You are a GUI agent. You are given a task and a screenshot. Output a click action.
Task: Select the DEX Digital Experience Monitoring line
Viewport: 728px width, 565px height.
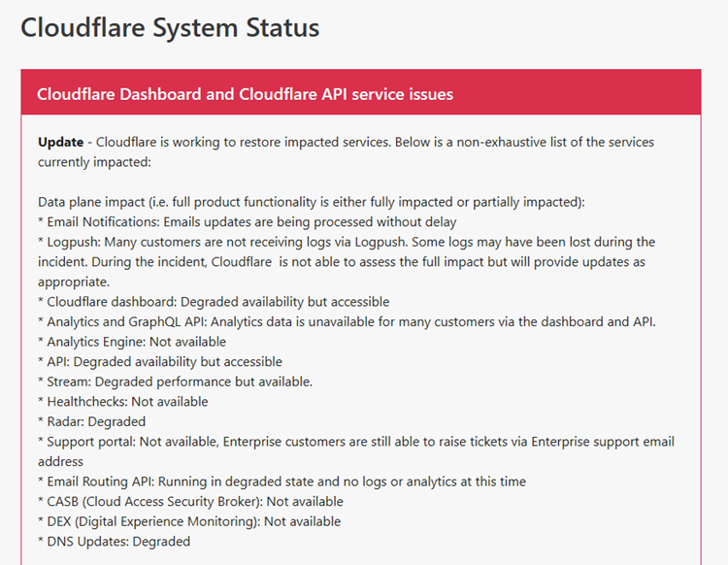[189, 521]
